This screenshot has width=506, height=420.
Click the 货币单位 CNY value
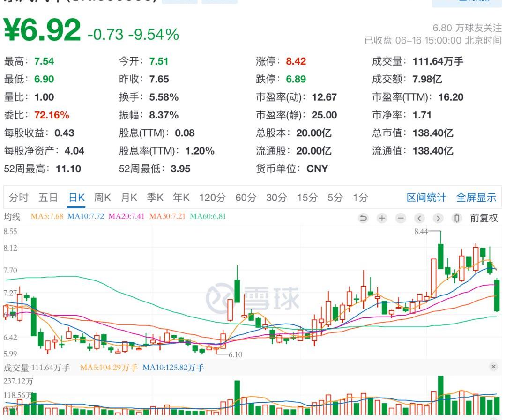pyautogui.click(x=317, y=169)
